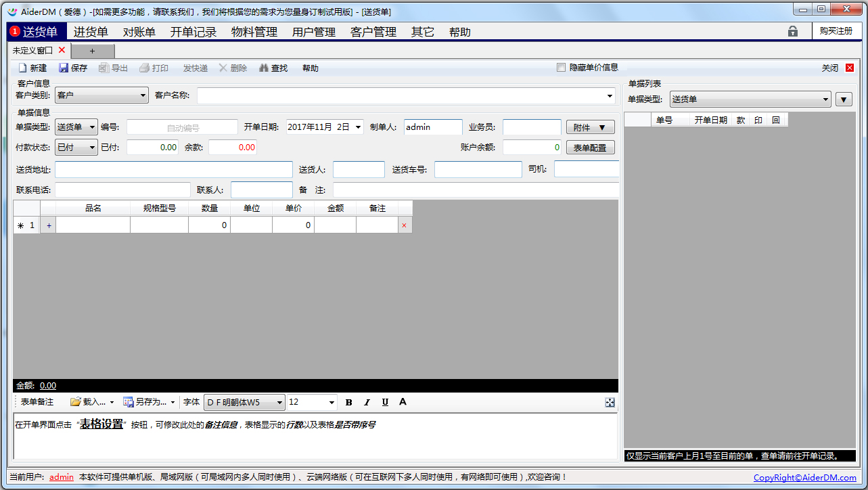This screenshot has height=490, width=868.
Task: Click the plus icon in table row 1
Action: [48, 225]
